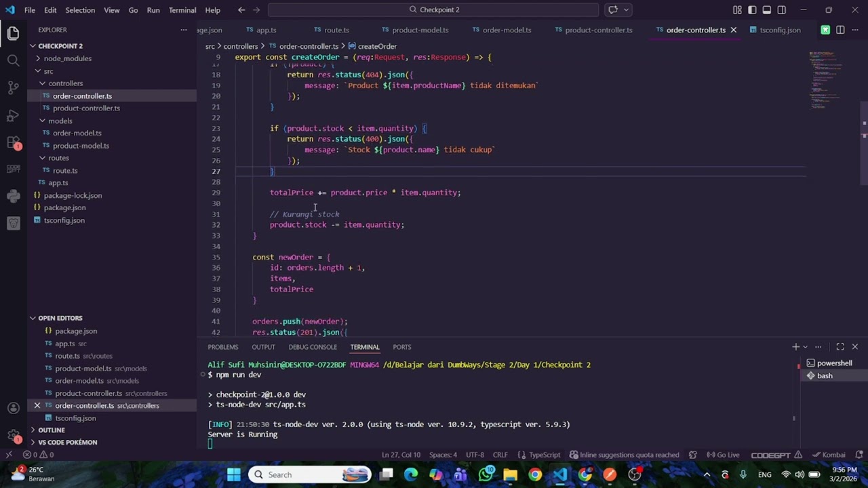The height and width of the screenshot is (488, 868).
Task: Click the Checkpoint 2 command center search box
Action: [433, 9]
